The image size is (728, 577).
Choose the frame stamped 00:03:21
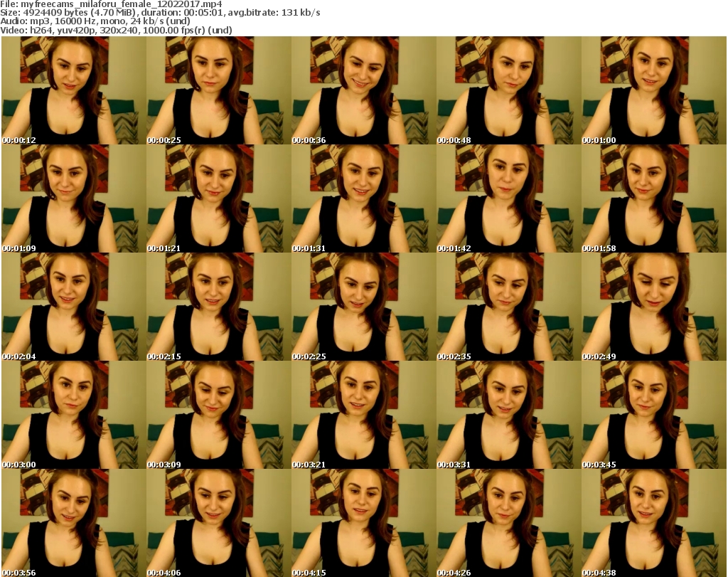click(x=363, y=415)
